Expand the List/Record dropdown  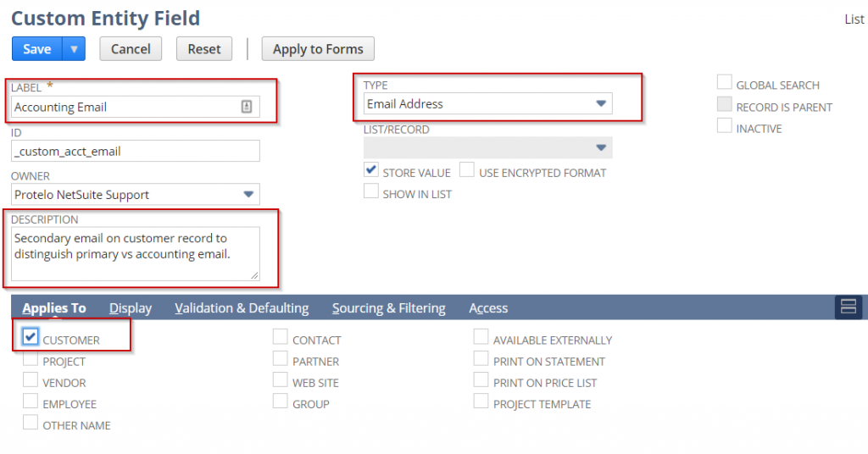pos(600,147)
